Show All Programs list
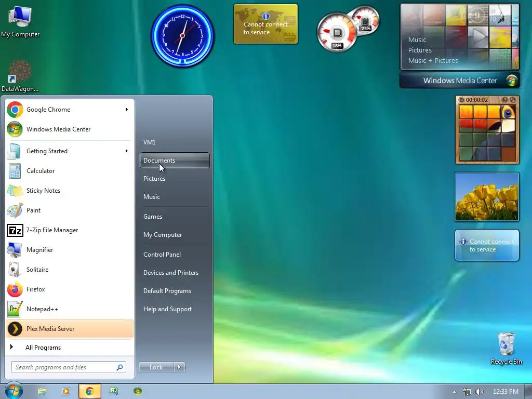This screenshot has height=399, width=532. [x=70, y=348]
